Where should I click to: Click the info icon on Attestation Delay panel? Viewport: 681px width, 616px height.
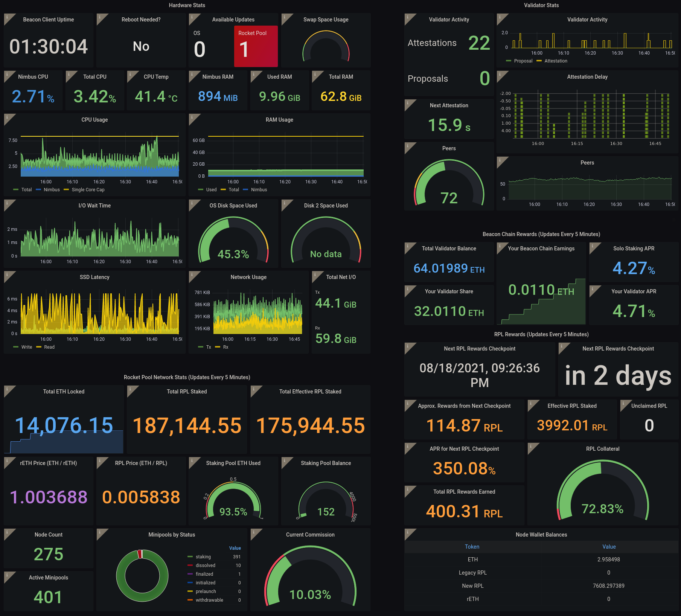[500, 74]
